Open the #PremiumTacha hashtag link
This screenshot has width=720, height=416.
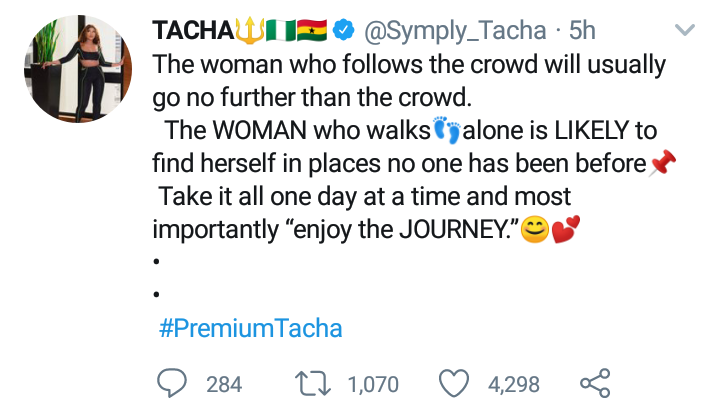click(x=251, y=328)
